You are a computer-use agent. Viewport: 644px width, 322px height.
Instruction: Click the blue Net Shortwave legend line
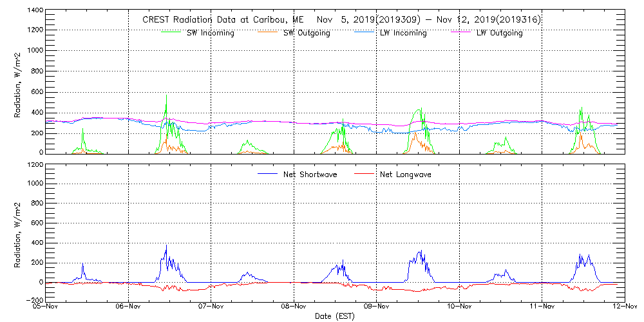click(266, 175)
